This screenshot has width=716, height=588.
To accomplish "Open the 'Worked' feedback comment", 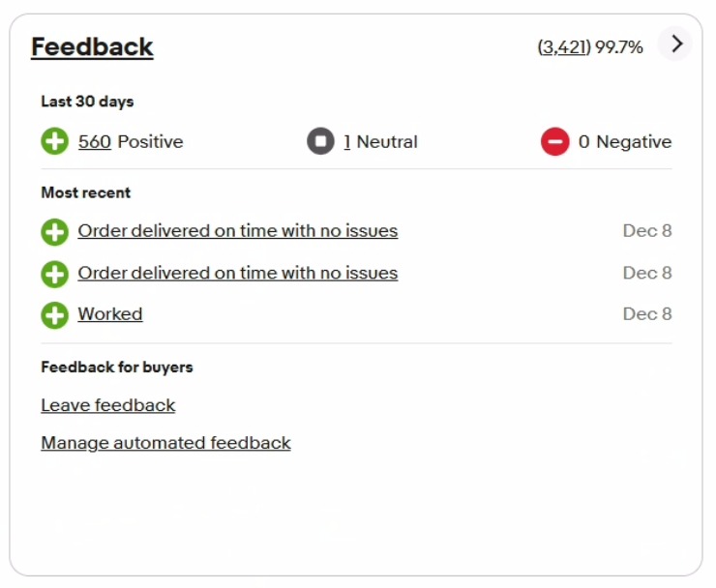I will [110, 314].
